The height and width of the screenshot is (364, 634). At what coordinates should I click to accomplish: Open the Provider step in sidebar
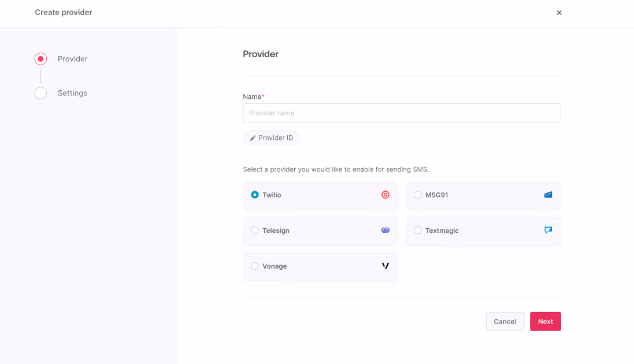pyautogui.click(x=72, y=59)
